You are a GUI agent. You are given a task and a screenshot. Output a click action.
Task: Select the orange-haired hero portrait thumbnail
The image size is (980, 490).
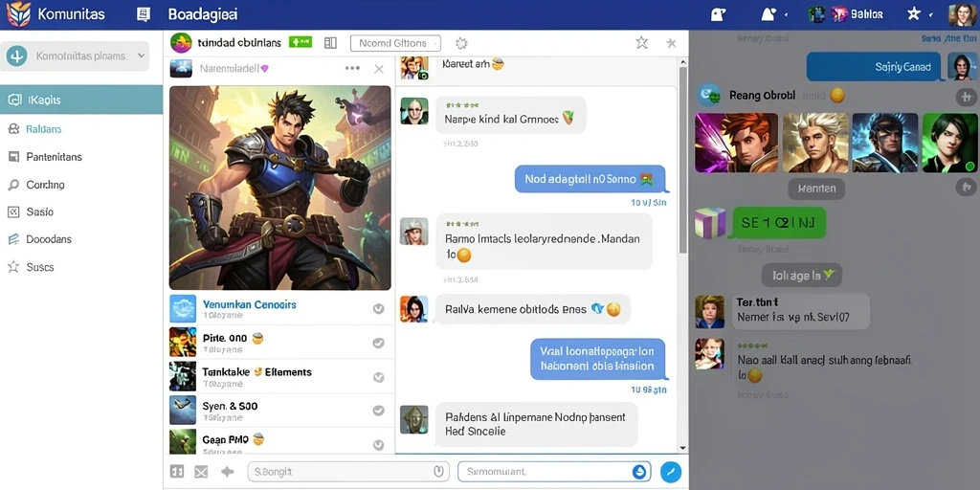pyautogui.click(x=737, y=143)
